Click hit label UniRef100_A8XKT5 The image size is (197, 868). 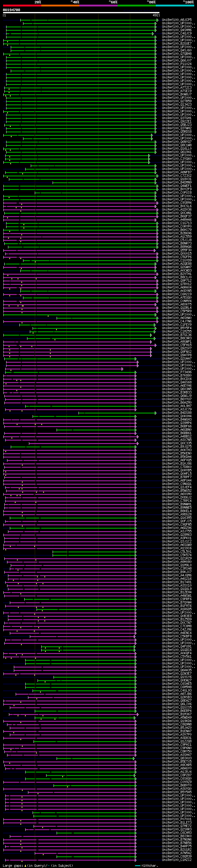click(177, 304)
